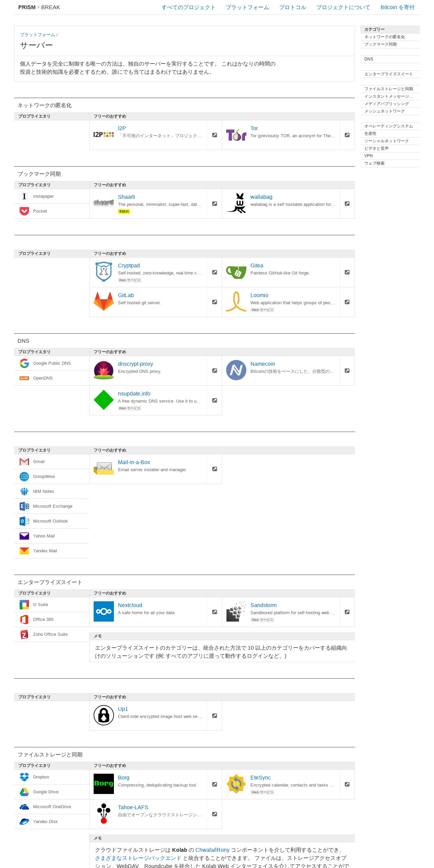The width and height of the screenshot is (434, 868).
Task: Open the Shaarli project link
Action: coord(126,197)
